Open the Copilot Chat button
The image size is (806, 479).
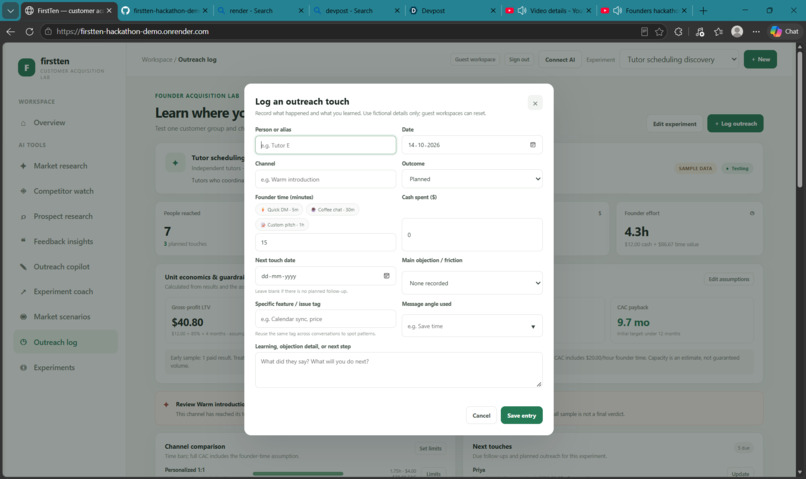pyautogui.click(x=784, y=31)
